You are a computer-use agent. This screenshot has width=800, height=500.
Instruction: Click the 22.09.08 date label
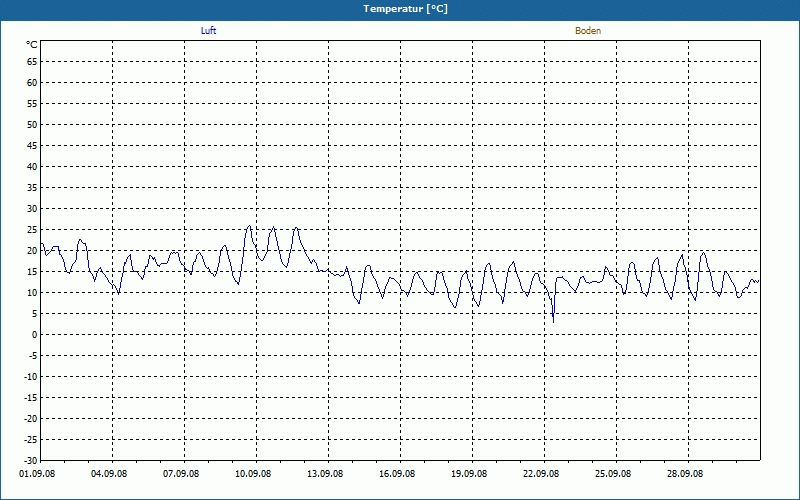pos(541,473)
